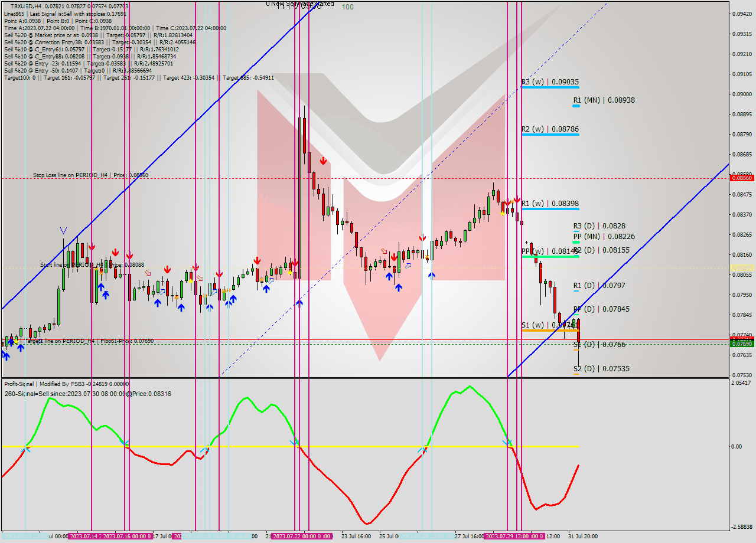
Task: Select 'Sell %20 @ Entry -23' row
Action: coord(88,63)
